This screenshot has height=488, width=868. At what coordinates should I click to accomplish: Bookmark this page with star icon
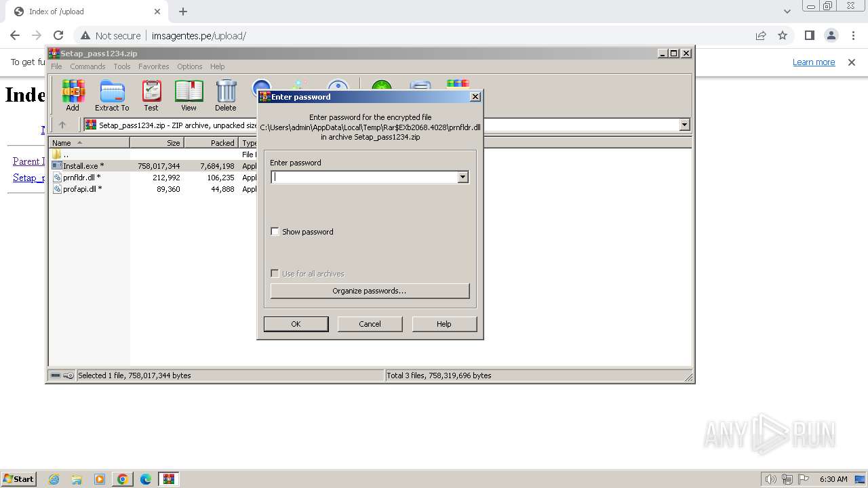click(783, 35)
